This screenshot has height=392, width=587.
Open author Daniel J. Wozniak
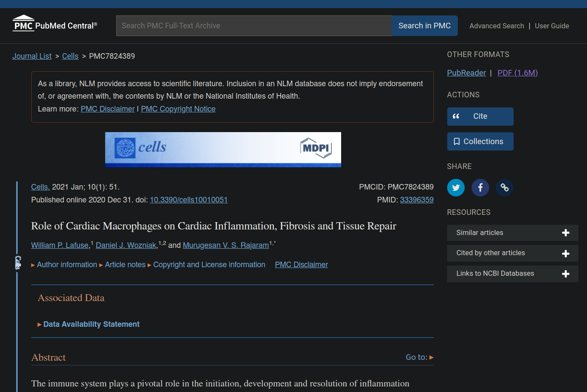point(126,245)
